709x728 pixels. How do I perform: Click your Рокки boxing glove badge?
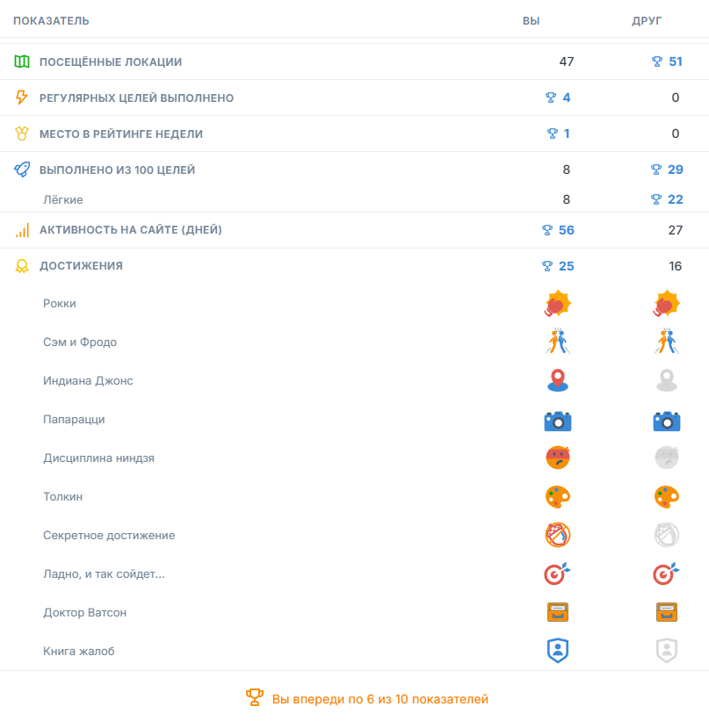click(x=558, y=304)
